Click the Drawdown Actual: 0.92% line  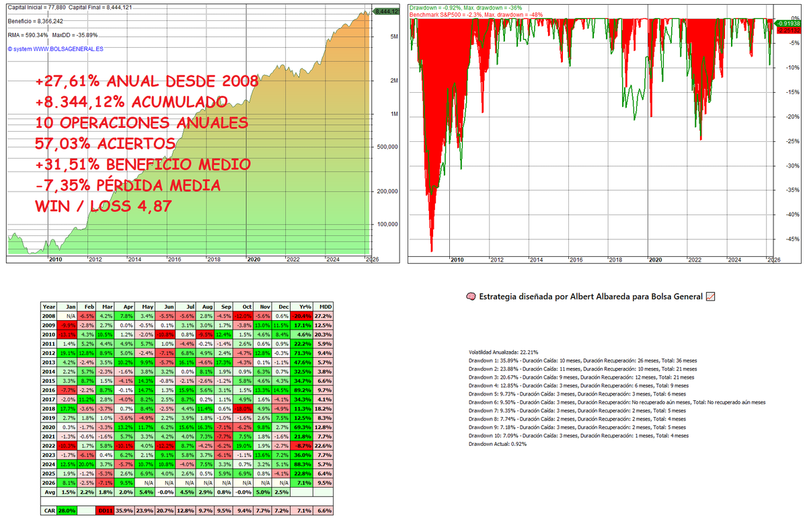[x=498, y=444]
